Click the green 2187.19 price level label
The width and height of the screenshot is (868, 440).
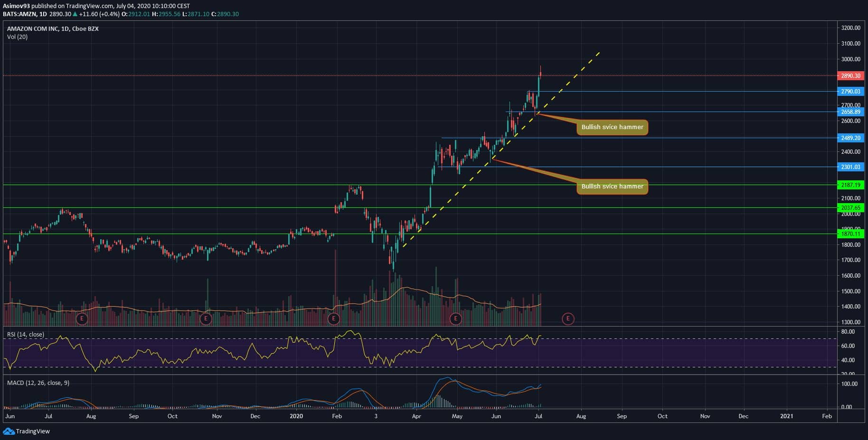tap(850, 185)
